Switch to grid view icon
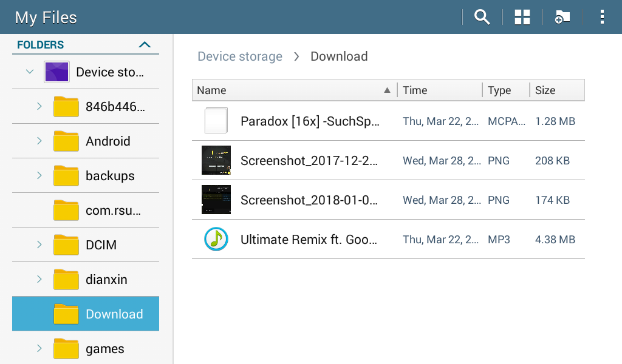Image resolution: width=622 pixels, height=364 pixels. pyautogui.click(x=522, y=17)
